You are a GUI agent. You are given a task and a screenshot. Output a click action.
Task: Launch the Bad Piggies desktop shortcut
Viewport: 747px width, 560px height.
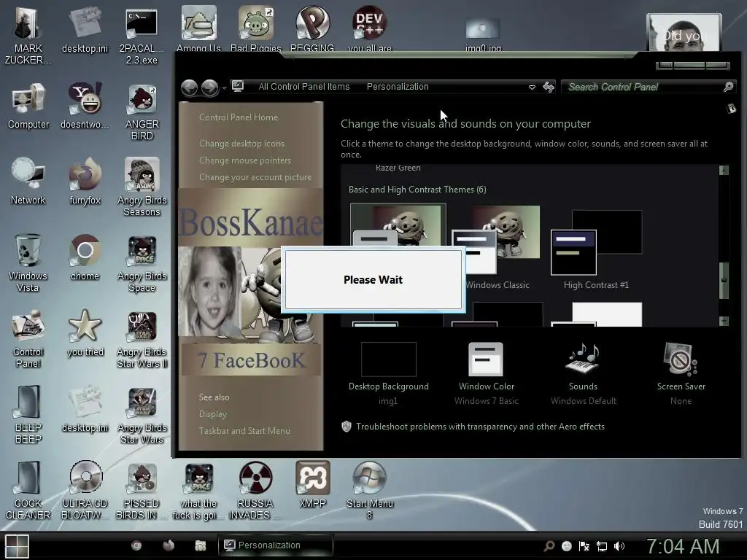point(256,28)
